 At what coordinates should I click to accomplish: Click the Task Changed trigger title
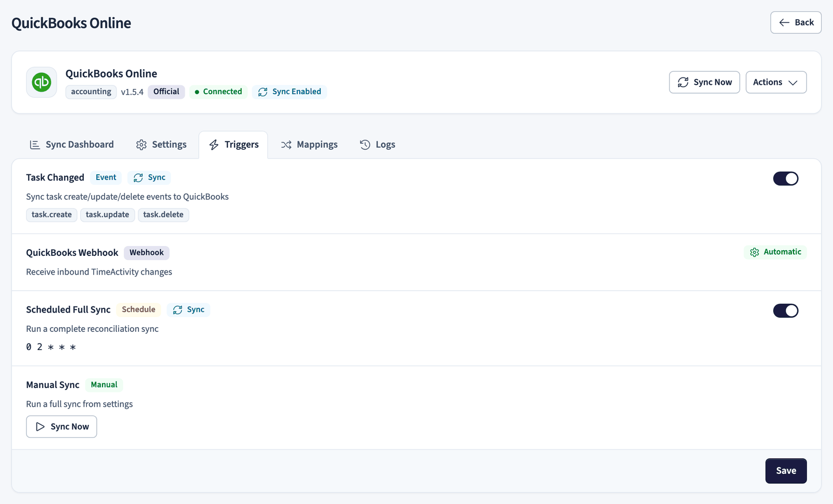(55, 178)
